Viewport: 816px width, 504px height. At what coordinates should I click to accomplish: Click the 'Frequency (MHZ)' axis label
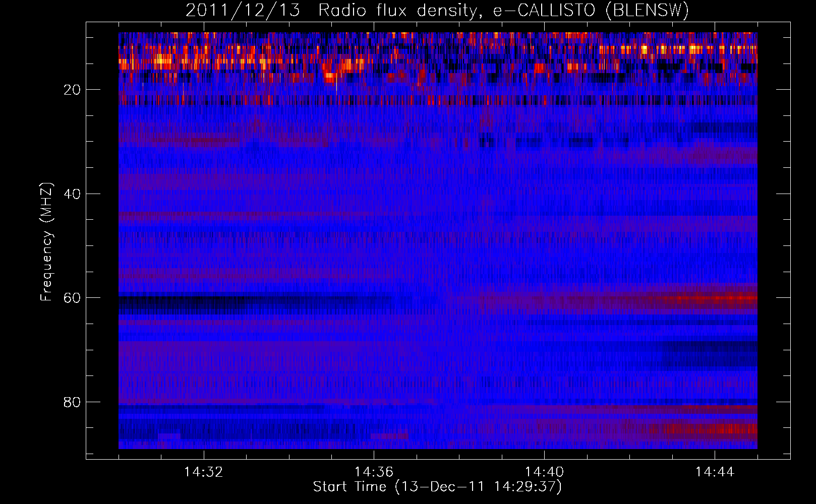click(46, 242)
